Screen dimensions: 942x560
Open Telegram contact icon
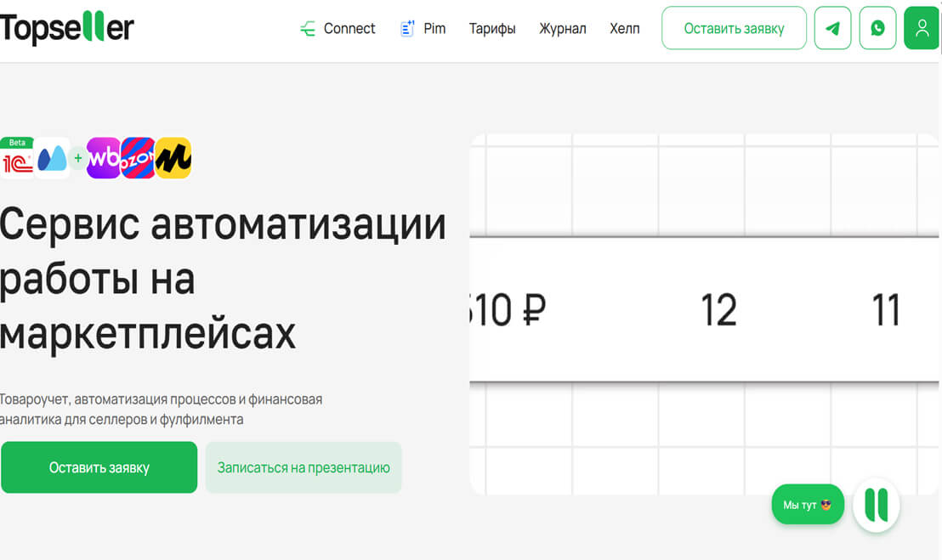tap(832, 28)
